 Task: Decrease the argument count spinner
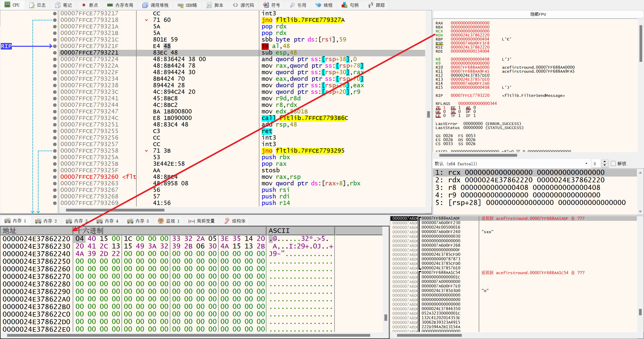[x=605, y=165]
